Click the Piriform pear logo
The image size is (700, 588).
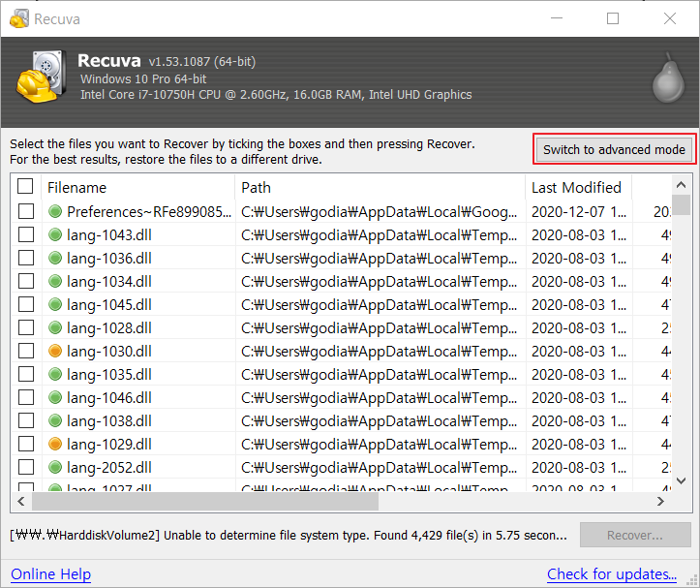[668, 77]
